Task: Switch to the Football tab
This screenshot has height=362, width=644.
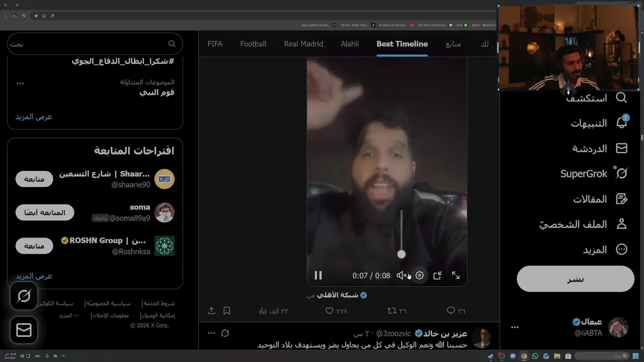Action: click(x=253, y=44)
